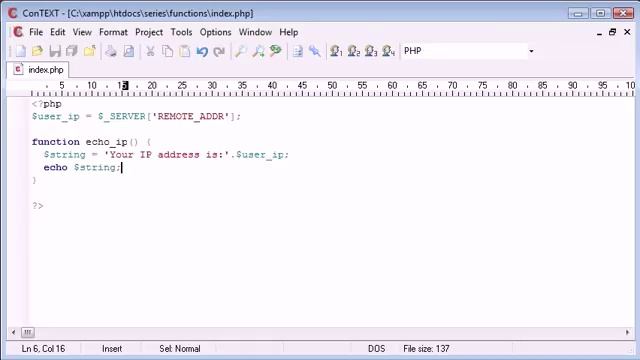Open the Options menu
Viewport: 640px width, 360px height.
(x=216, y=32)
